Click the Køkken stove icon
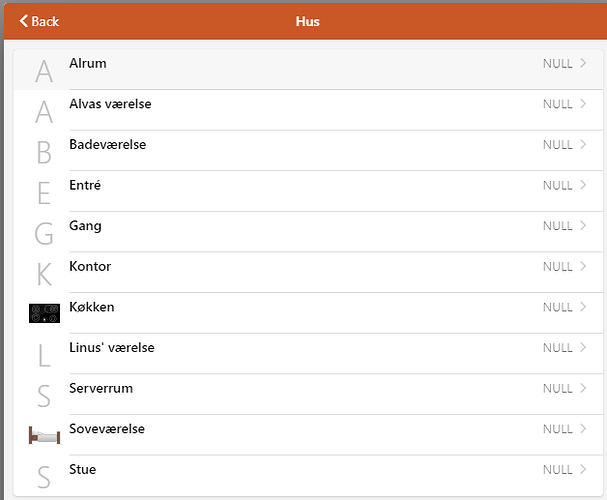This screenshot has width=607, height=500. [x=44, y=313]
